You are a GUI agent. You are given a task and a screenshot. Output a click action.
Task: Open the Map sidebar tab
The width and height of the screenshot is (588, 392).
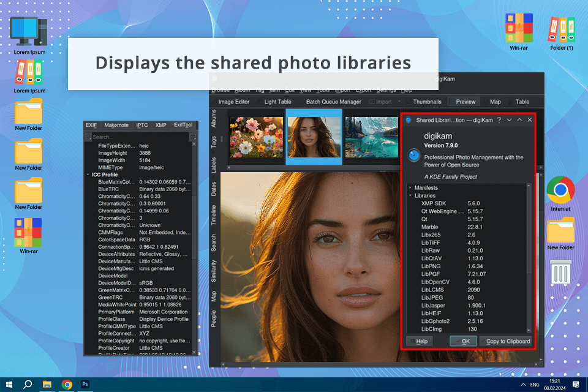[214, 296]
